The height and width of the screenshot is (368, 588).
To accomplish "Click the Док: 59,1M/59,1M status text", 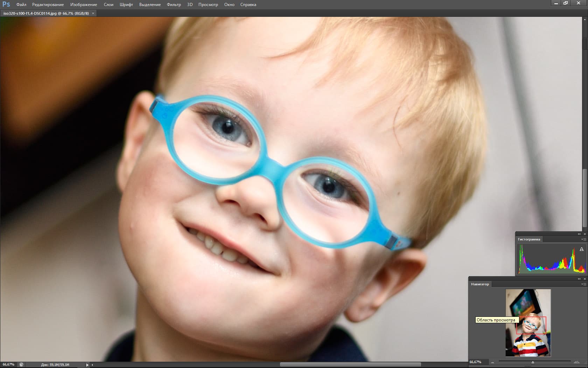I will [55, 365].
